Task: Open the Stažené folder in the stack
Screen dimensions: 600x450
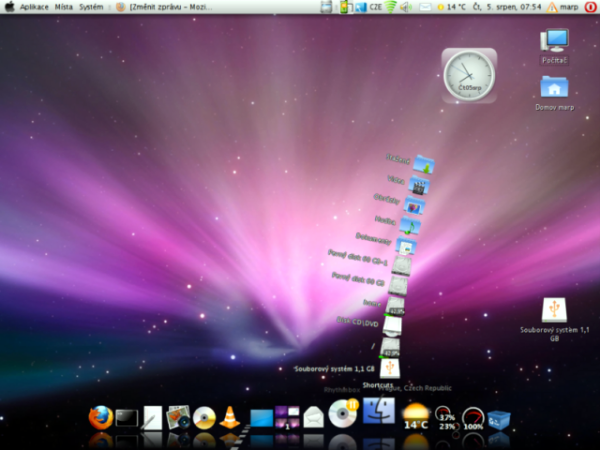Action: (x=423, y=165)
